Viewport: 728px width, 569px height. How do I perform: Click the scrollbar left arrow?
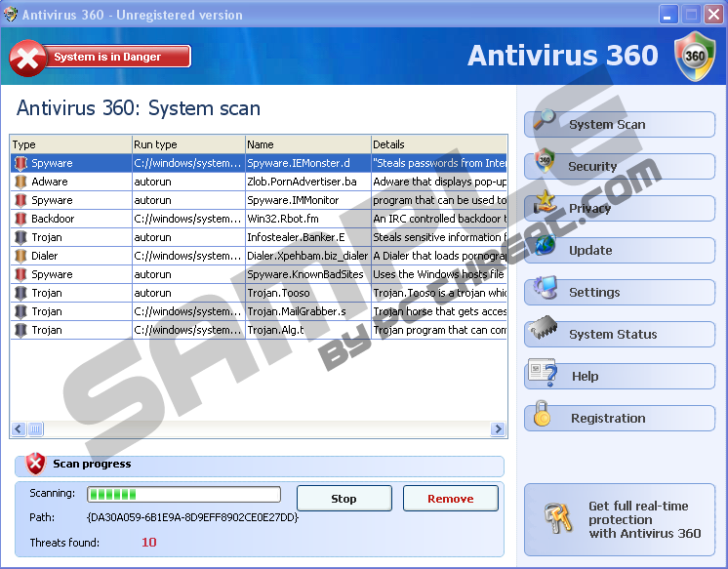click(x=19, y=428)
